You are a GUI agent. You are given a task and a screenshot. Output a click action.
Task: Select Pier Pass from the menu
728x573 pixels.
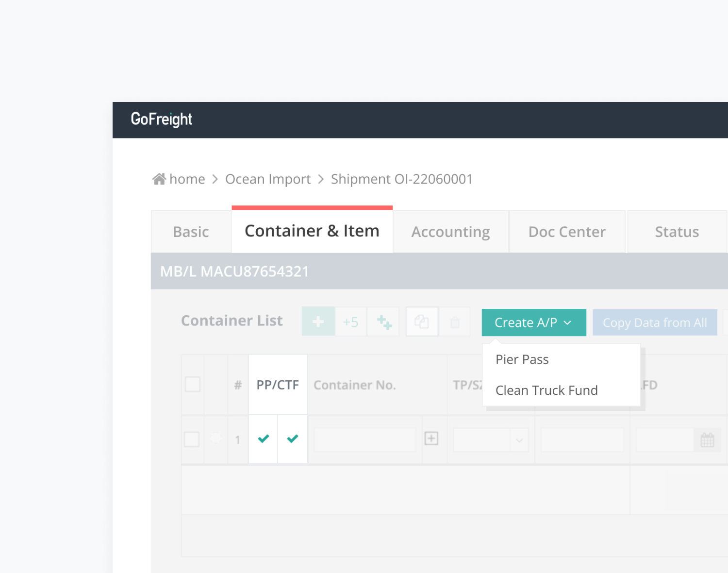[522, 359]
